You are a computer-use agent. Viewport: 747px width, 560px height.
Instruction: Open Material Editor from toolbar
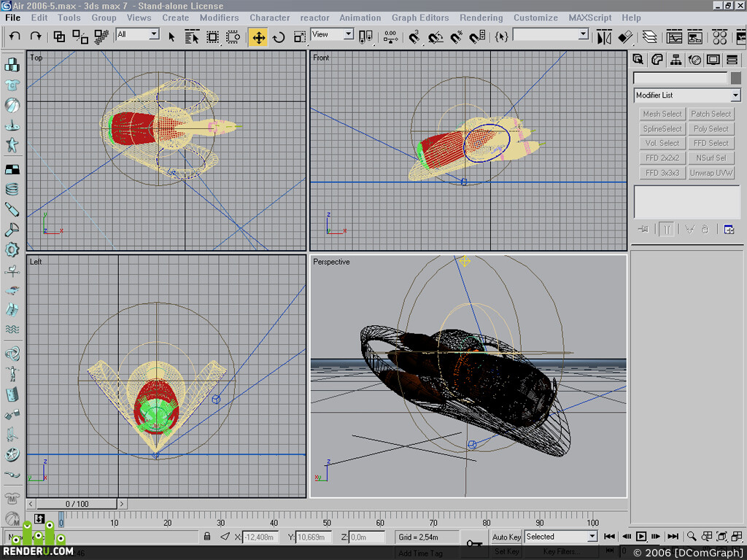tap(719, 36)
